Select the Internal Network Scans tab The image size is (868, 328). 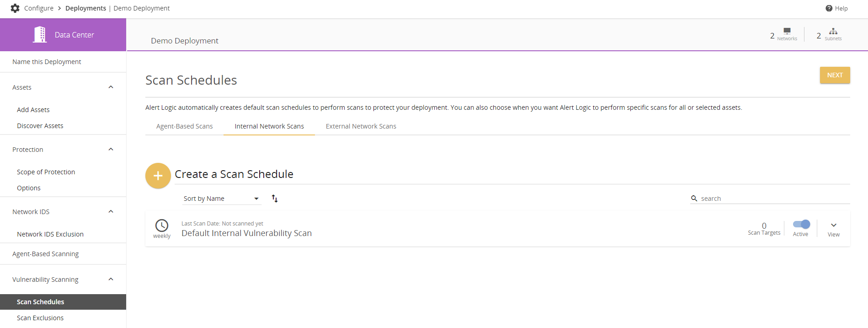pyautogui.click(x=269, y=126)
